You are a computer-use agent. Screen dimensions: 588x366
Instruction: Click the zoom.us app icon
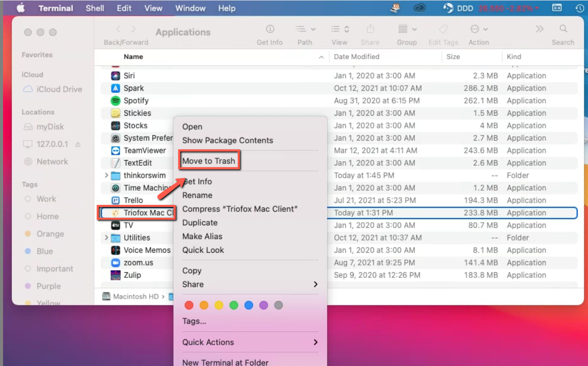[x=116, y=263]
